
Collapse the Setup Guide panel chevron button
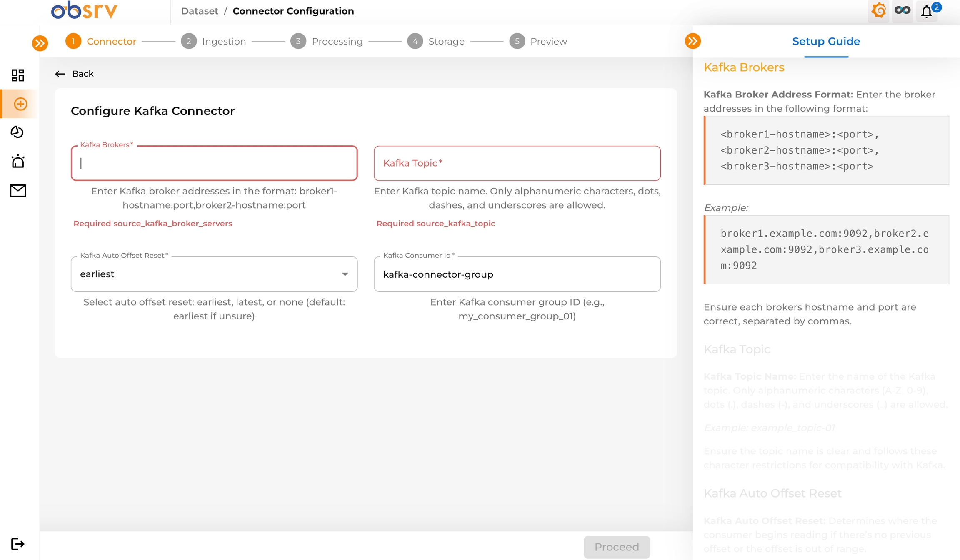tap(692, 41)
